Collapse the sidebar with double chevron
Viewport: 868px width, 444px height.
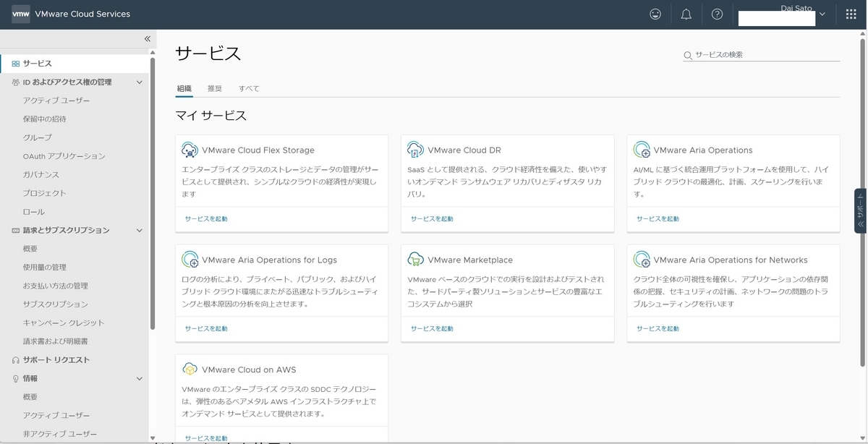click(147, 39)
